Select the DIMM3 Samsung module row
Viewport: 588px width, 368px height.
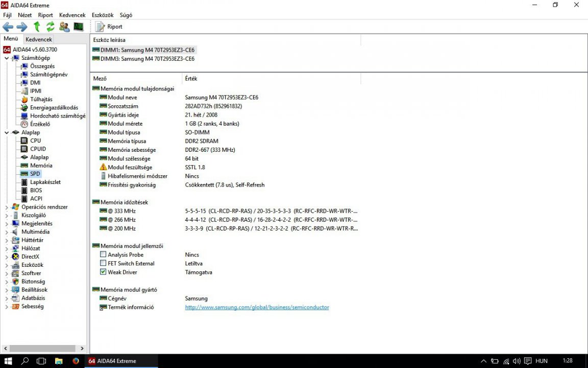pos(143,59)
